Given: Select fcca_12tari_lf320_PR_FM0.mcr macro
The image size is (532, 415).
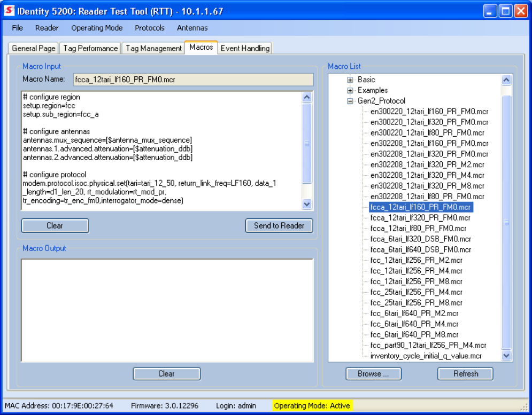Looking at the screenshot, I should [x=420, y=218].
